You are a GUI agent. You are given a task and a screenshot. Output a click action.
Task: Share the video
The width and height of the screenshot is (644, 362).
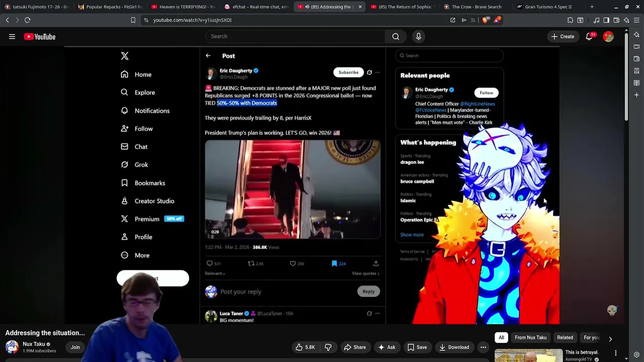pyautogui.click(x=355, y=347)
